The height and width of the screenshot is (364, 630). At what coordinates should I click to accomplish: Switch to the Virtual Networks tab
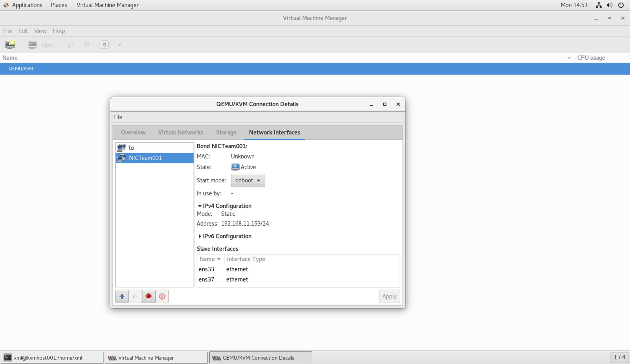pyautogui.click(x=181, y=132)
